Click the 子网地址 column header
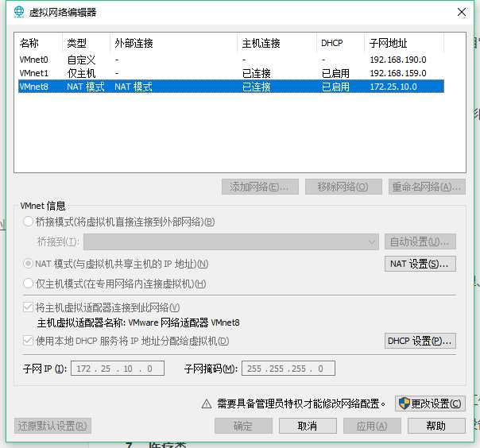480x448 pixels. [404, 43]
